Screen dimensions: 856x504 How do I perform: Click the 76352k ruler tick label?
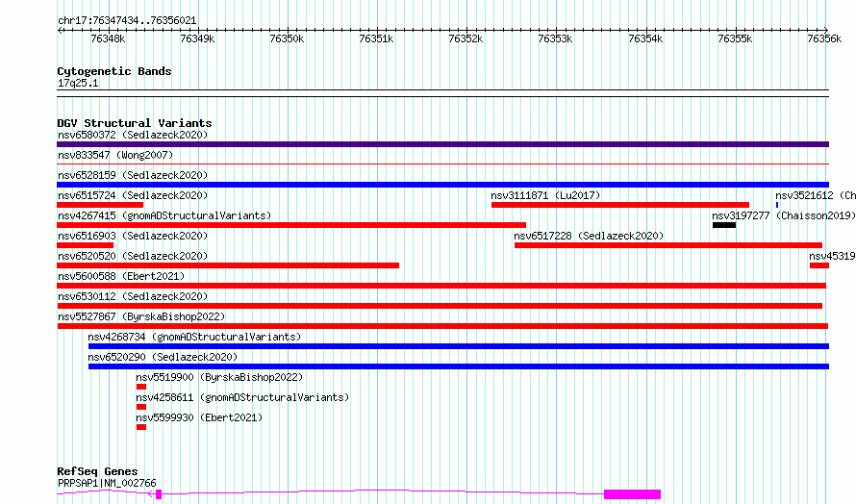pyautogui.click(x=466, y=38)
